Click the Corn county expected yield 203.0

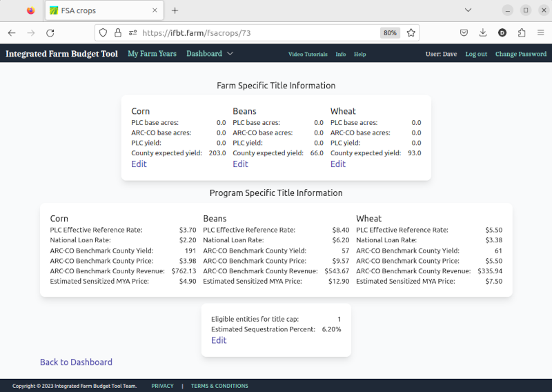pyautogui.click(x=217, y=153)
